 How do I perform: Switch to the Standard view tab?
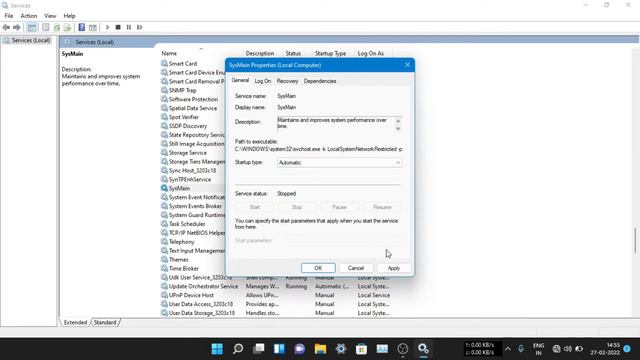click(x=105, y=322)
